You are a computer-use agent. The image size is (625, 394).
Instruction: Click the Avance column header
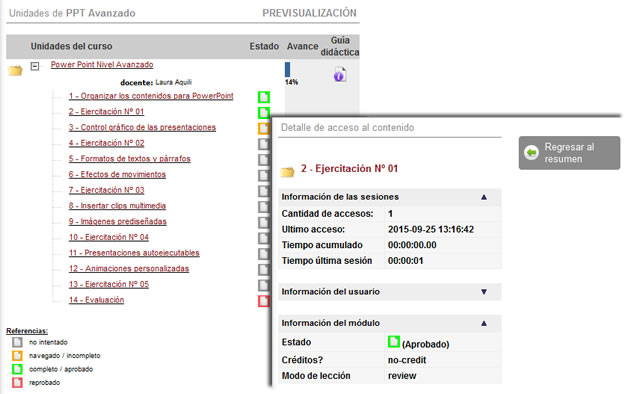(303, 46)
